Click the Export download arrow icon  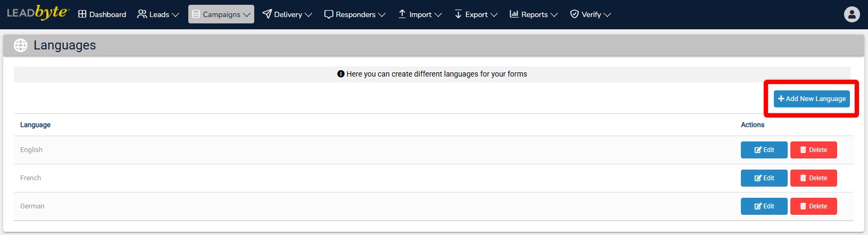pyautogui.click(x=458, y=14)
